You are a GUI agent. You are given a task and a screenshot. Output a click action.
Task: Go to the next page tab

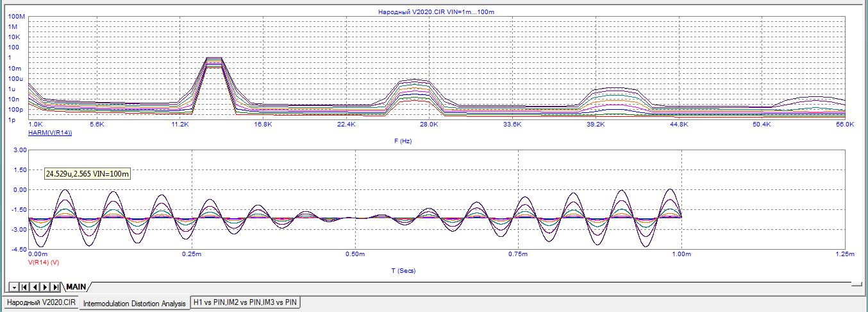pyautogui.click(x=45, y=286)
